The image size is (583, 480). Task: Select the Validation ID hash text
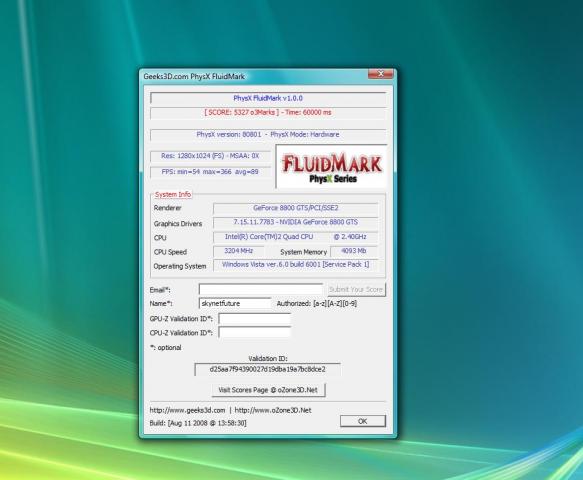pyautogui.click(x=267, y=369)
